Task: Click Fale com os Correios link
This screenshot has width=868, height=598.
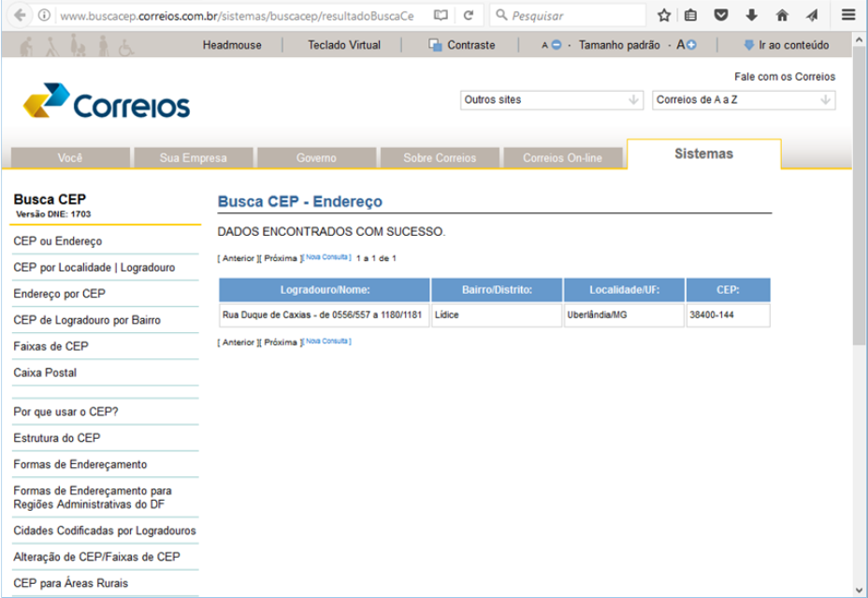Action: click(x=785, y=77)
